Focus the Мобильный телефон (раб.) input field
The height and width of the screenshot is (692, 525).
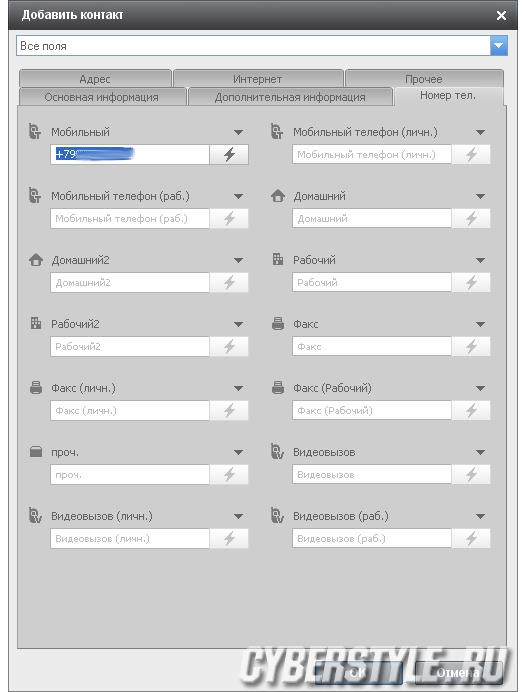coord(130,218)
